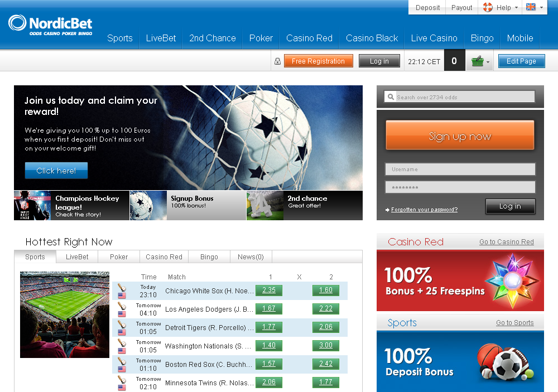Expand the bet basket dropdown arrow
This screenshot has width=558, height=392.
point(488,62)
